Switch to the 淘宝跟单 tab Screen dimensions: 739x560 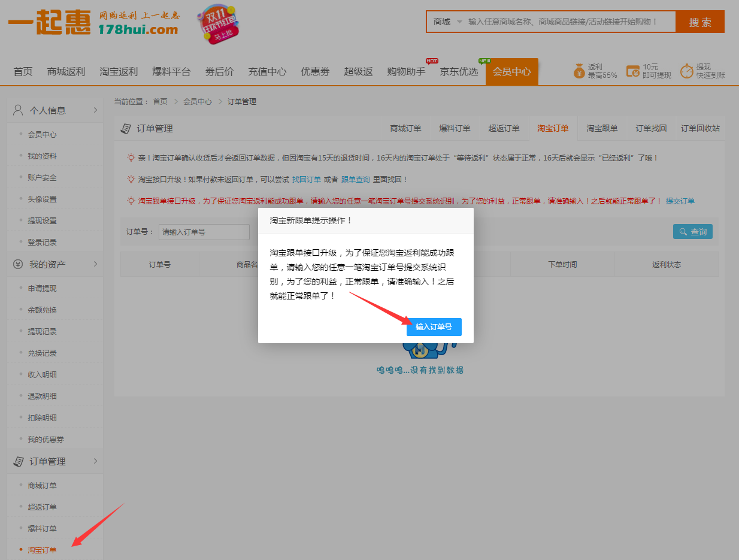click(x=602, y=128)
